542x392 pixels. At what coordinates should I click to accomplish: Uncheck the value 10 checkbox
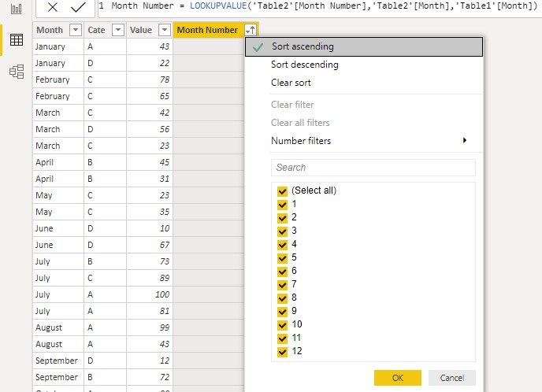[x=282, y=325]
